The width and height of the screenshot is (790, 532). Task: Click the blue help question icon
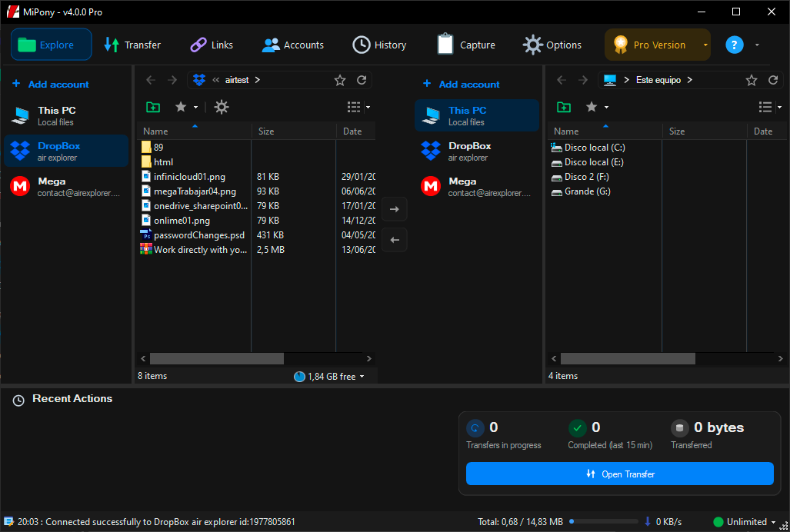coord(734,45)
